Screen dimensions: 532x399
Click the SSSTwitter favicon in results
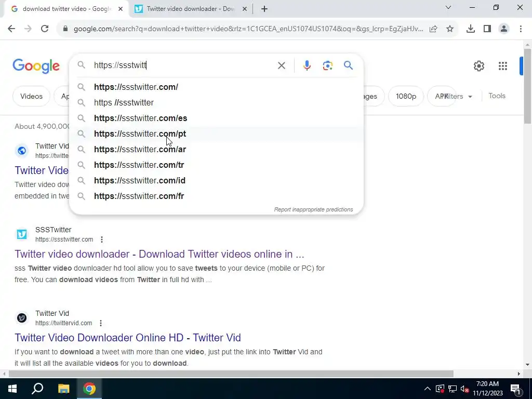[x=22, y=234]
